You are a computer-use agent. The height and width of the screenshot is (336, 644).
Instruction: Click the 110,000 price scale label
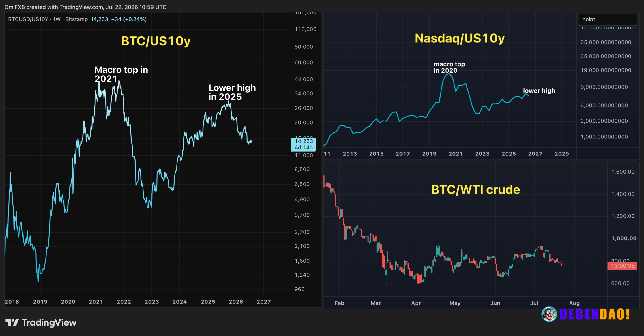305,29
